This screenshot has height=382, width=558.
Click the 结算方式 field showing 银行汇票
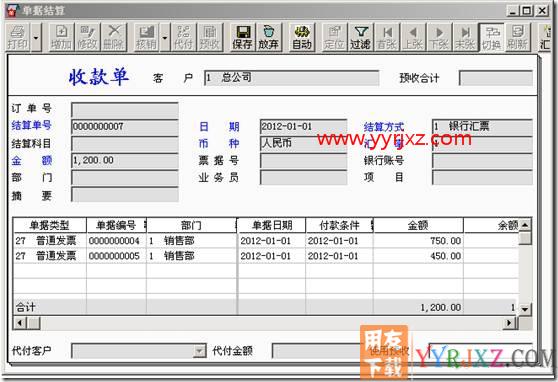(x=482, y=127)
